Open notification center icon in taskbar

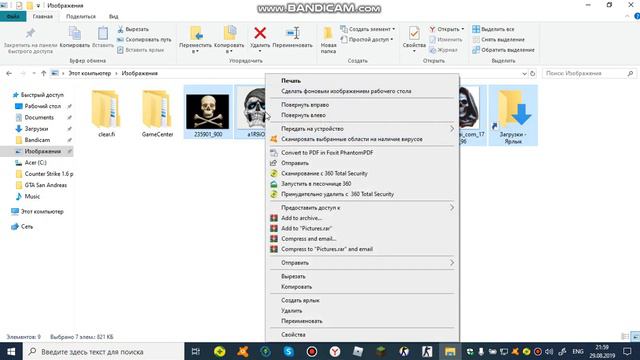click(627, 351)
